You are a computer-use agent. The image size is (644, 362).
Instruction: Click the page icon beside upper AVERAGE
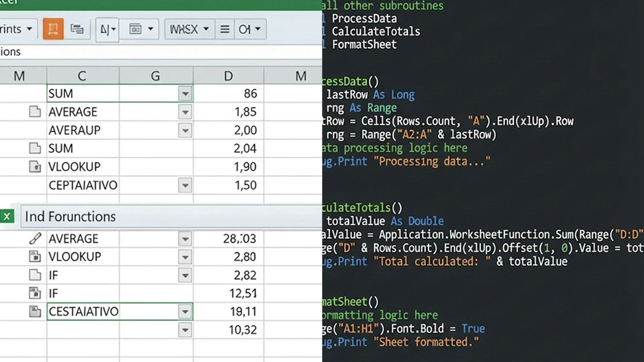(35, 112)
